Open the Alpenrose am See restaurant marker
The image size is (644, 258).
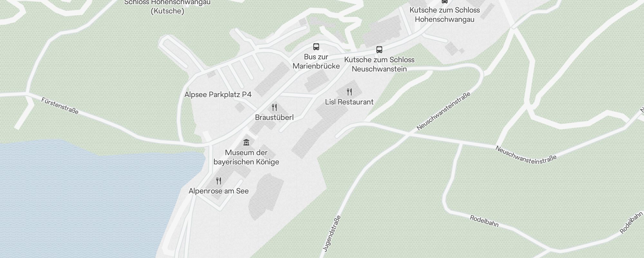click(219, 181)
